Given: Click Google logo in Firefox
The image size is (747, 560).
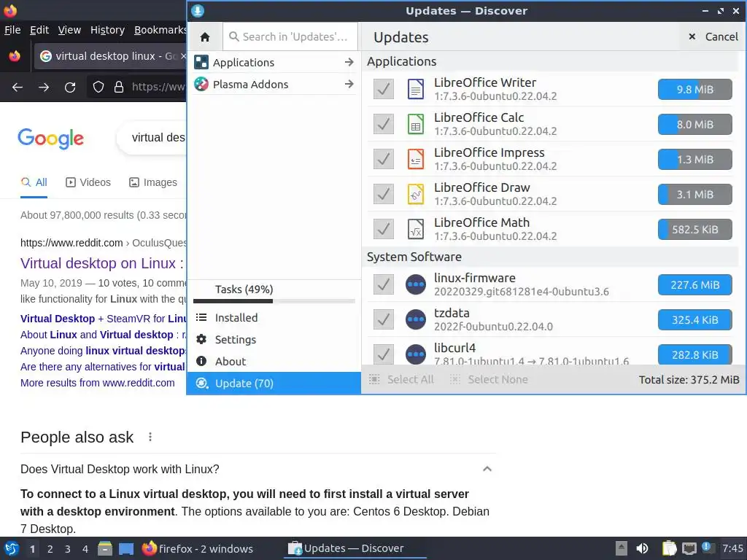Looking at the screenshot, I should point(50,139).
